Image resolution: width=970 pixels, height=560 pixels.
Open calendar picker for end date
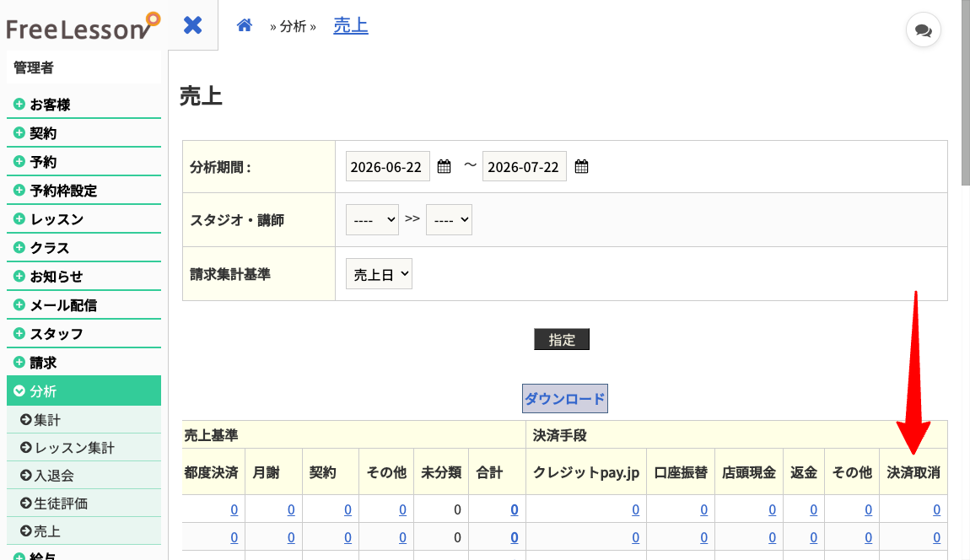click(x=581, y=166)
